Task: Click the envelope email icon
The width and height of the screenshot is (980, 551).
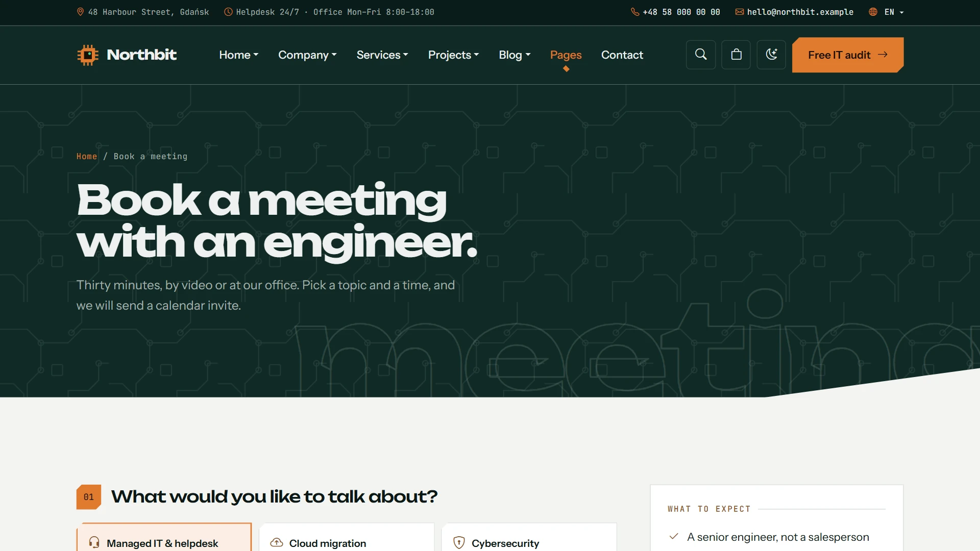Action: [x=739, y=12]
